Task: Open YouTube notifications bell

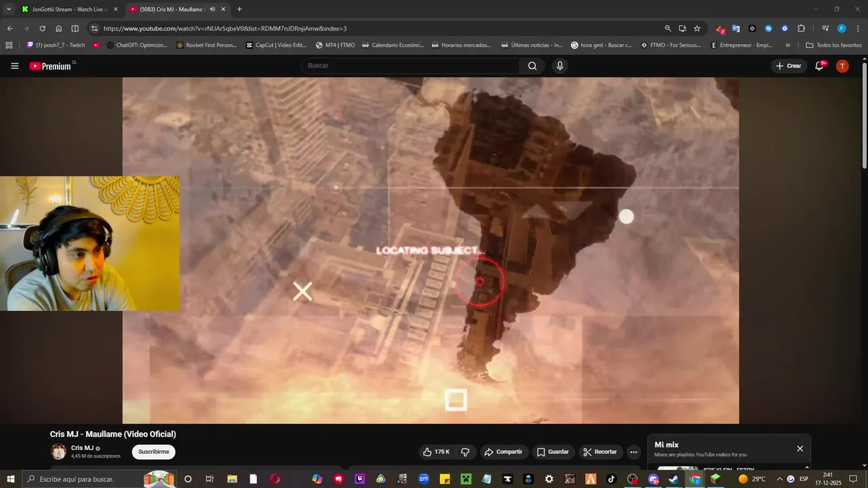Action: [819, 66]
